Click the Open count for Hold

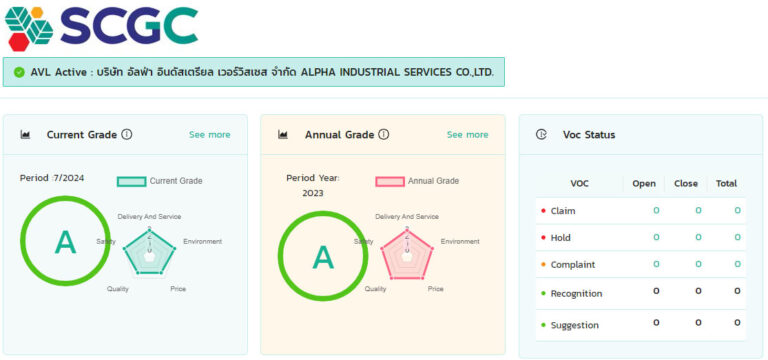656,237
